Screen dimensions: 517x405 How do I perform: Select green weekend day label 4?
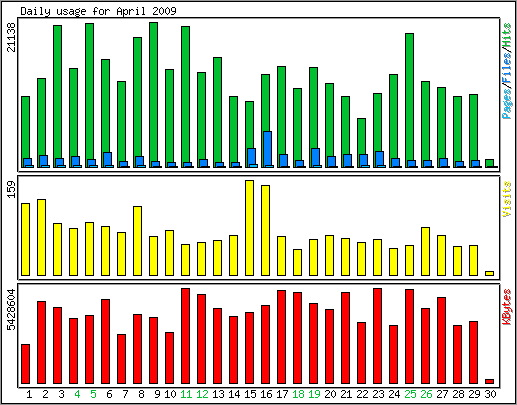[77, 394]
